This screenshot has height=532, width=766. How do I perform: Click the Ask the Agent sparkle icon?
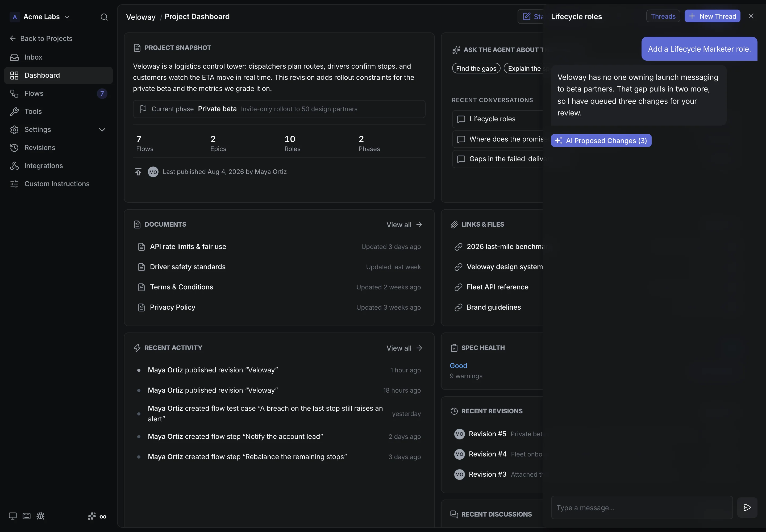click(x=456, y=50)
